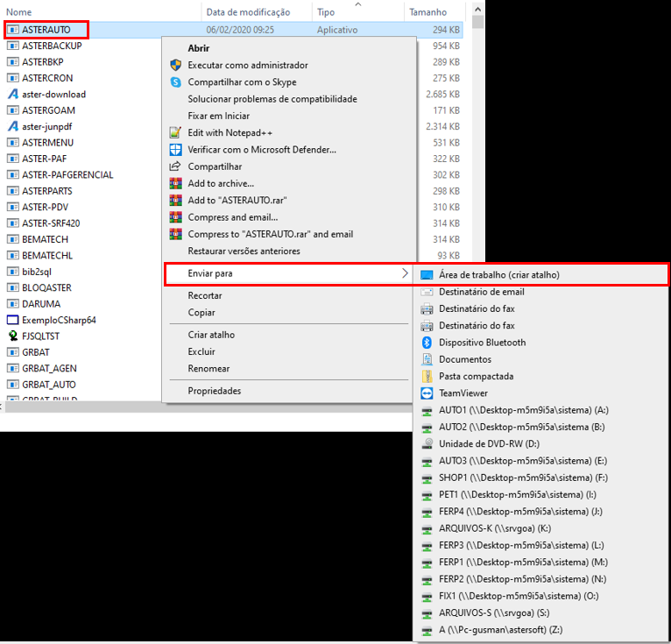Click the WinRAR icon beside Add to "ASTERAUTO.rar"
The image size is (671, 644).
(175, 201)
